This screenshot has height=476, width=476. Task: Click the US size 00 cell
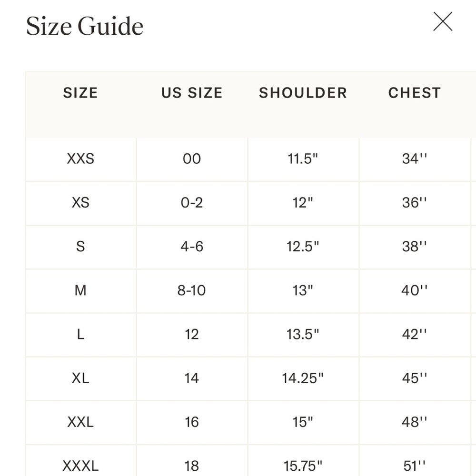click(x=192, y=159)
